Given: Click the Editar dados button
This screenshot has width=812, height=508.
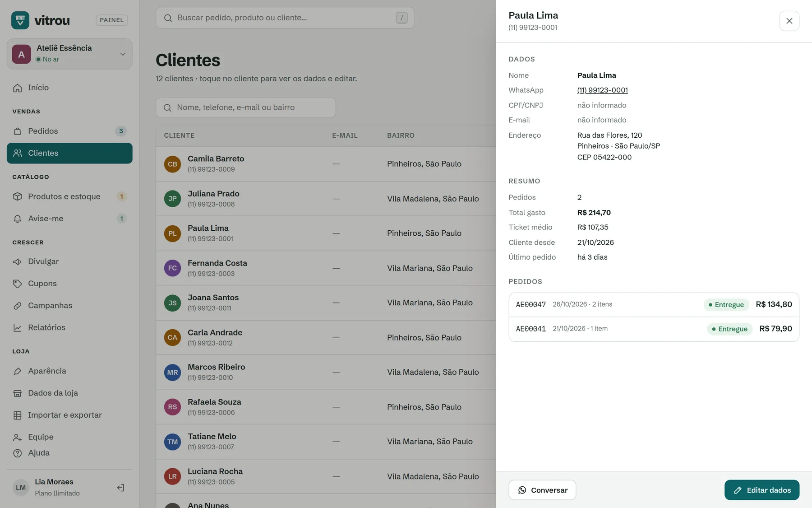Looking at the screenshot, I should (x=762, y=490).
